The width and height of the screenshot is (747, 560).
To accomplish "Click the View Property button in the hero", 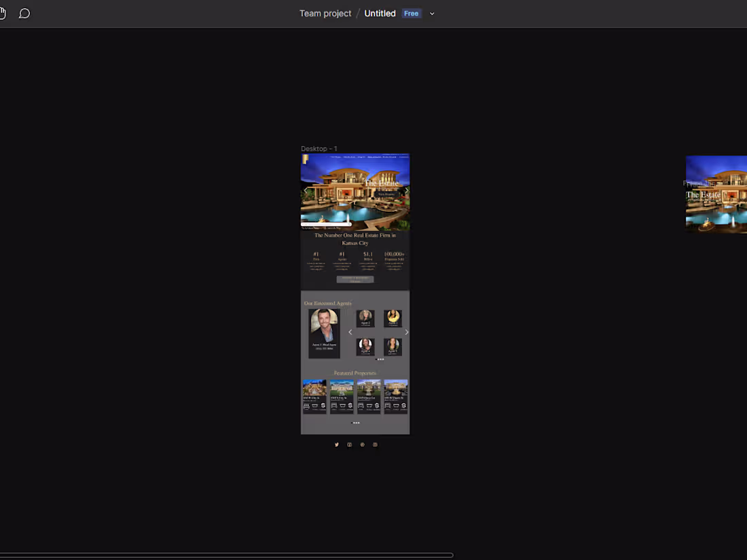I will click(x=387, y=193).
